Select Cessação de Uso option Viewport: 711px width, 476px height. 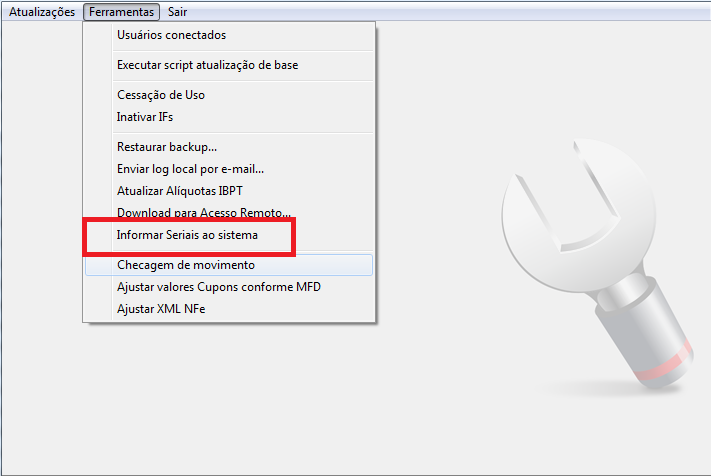(x=160, y=95)
